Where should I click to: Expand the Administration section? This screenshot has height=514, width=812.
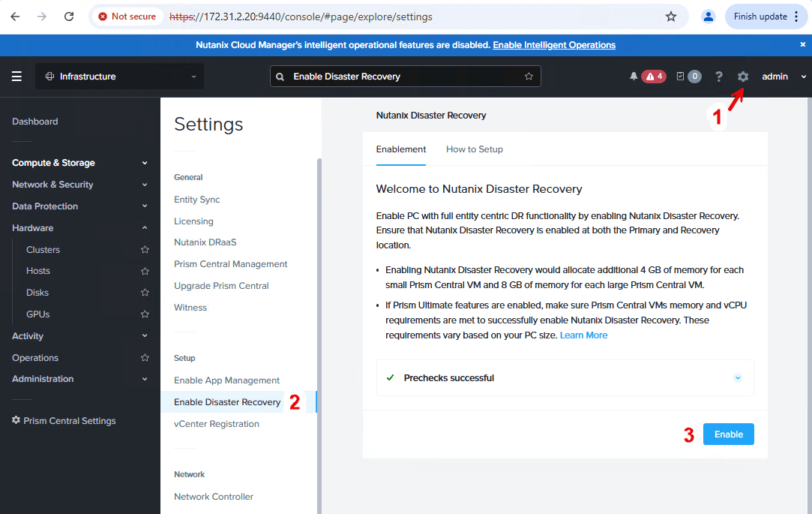tap(79, 379)
